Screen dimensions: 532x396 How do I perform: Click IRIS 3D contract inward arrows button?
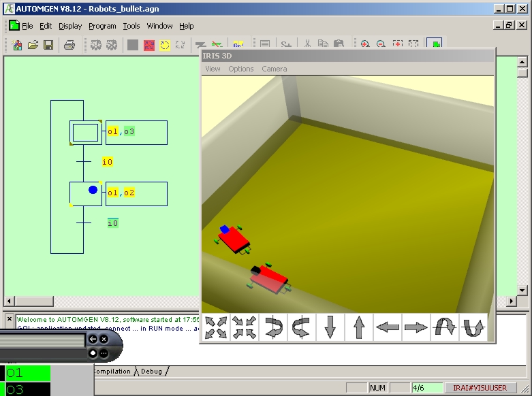(x=245, y=327)
